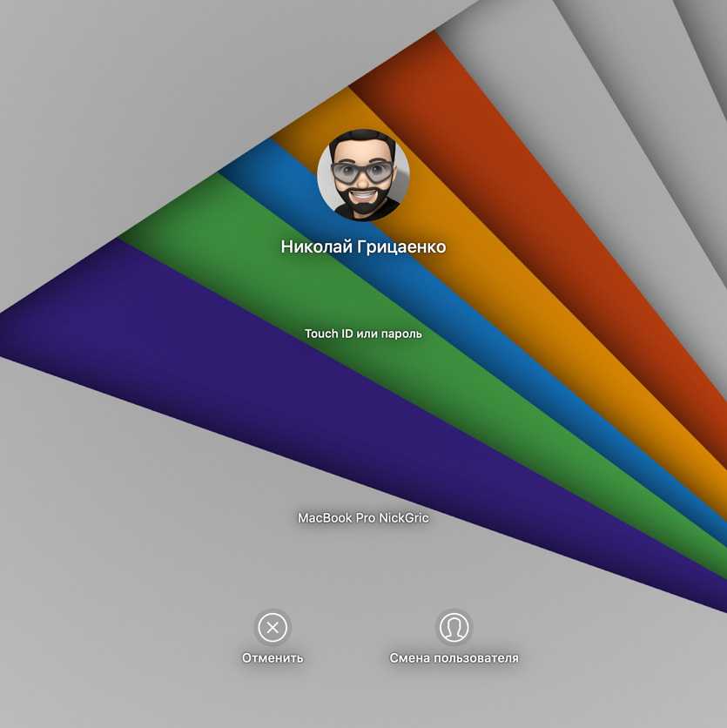727x728 pixels.
Task: Click the Touch ID или пароль prompt
Action: pos(363,334)
